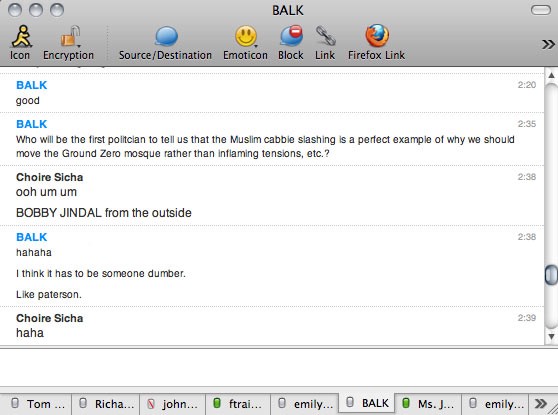Image resolution: width=558 pixels, height=415 pixels.
Task: Switch to the Richa... chat tab
Action: point(106,404)
